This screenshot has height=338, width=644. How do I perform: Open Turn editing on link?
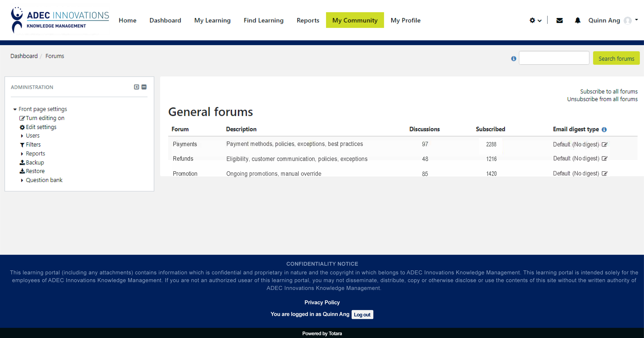tap(45, 118)
